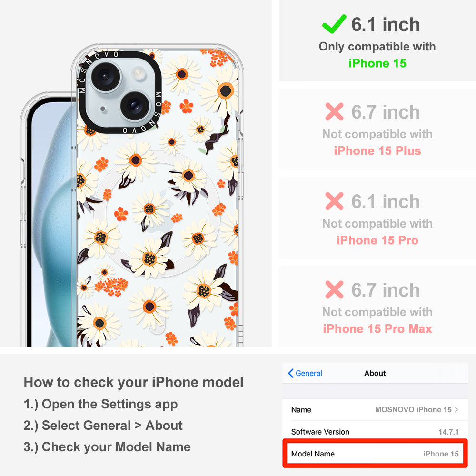Viewport: 476px width, 476px height.
Task: Click the green checkmark icon
Action: [334, 24]
